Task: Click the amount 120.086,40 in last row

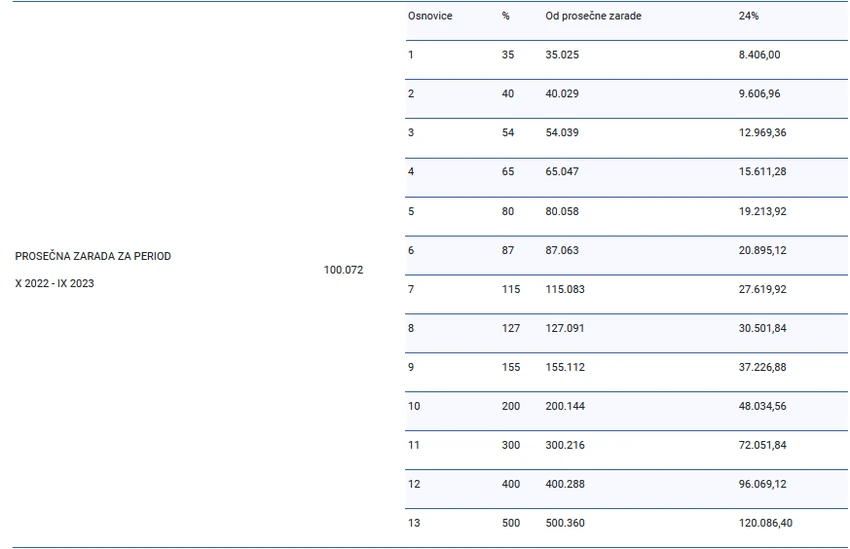Action: pyautogui.click(x=765, y=523)
